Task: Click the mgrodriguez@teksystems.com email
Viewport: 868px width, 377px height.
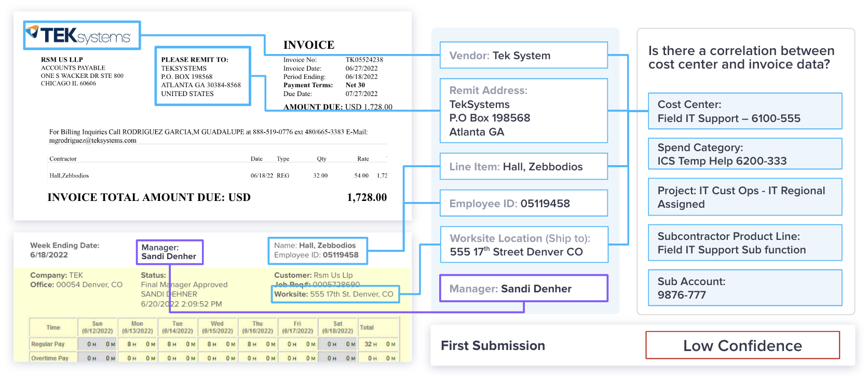Action: [x=93, y=140]
